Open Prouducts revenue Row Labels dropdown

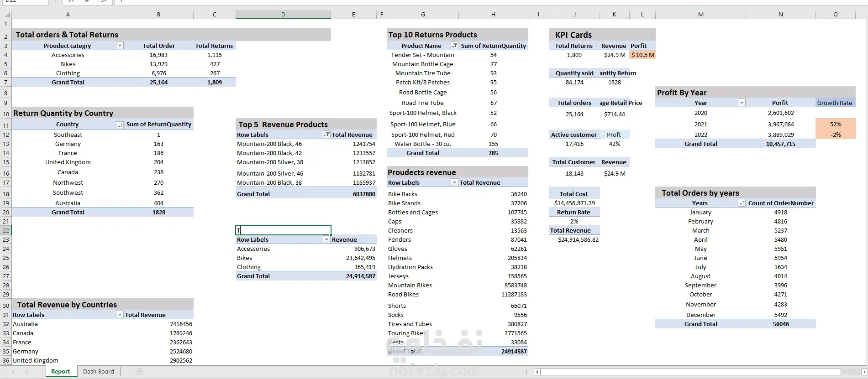[x=454, y=182]
